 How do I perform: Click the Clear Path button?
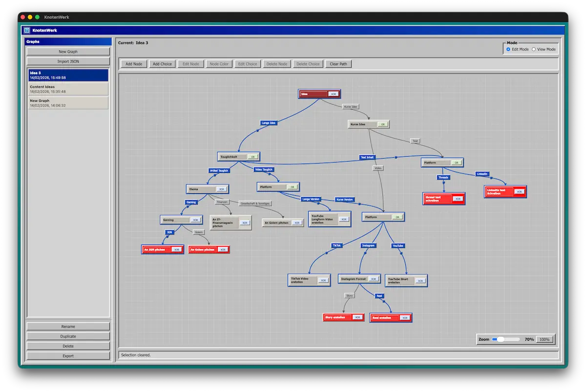coord(338,63)
